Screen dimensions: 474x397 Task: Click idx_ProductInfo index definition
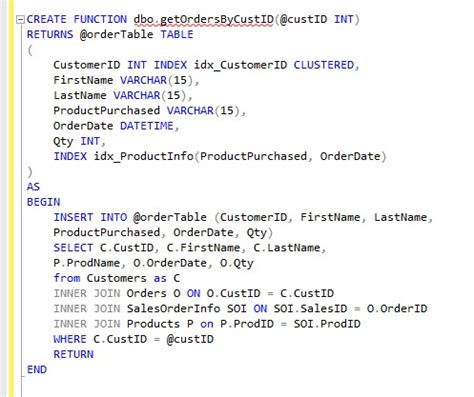tap(143, 156)
